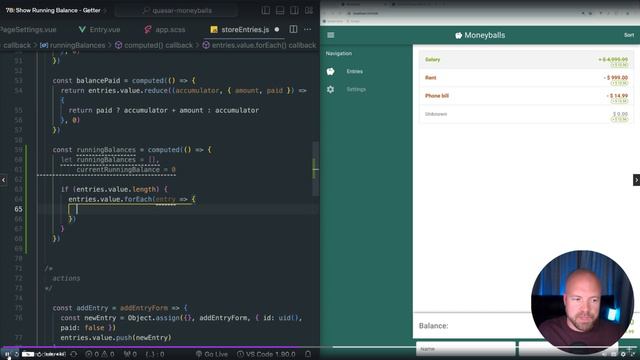Viewport: 640px width, 360px height.
Task: Click the webcam video overlay
Action: click(x=582, y=302)
